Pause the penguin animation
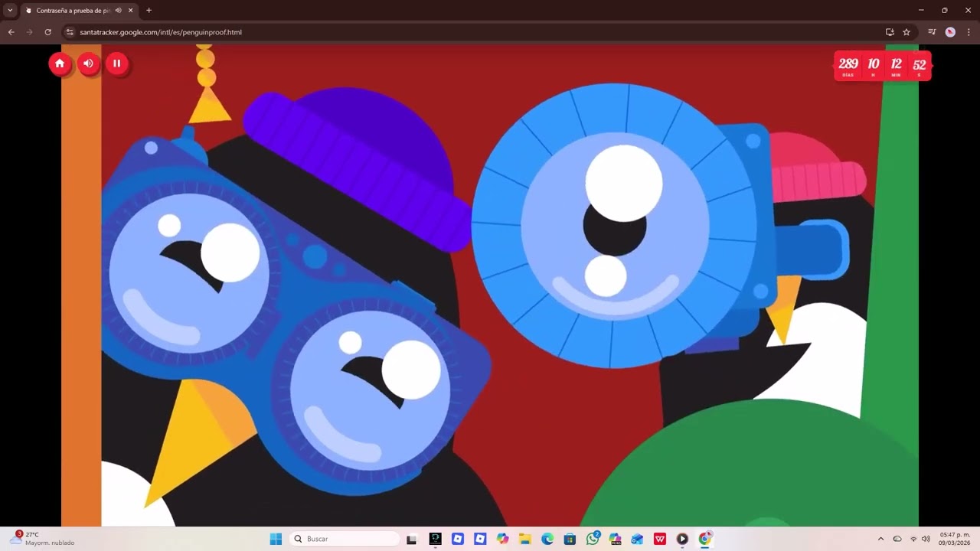Screen dimensions: 980x551 coord(116,64)
